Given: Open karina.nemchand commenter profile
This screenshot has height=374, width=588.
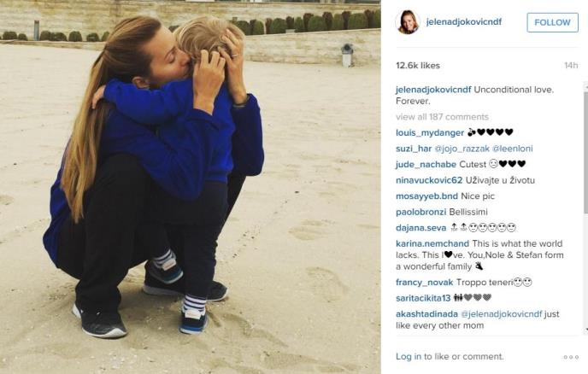Looking at the screenshot, I should tap(432, 243).
